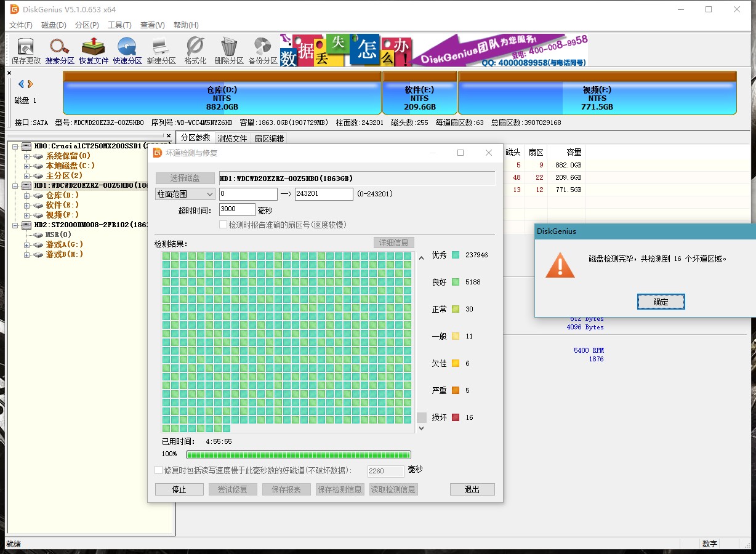Click the 退出 button
This screenshot has height=554, width=756.
pyautogui.click(x=472, y=489)
